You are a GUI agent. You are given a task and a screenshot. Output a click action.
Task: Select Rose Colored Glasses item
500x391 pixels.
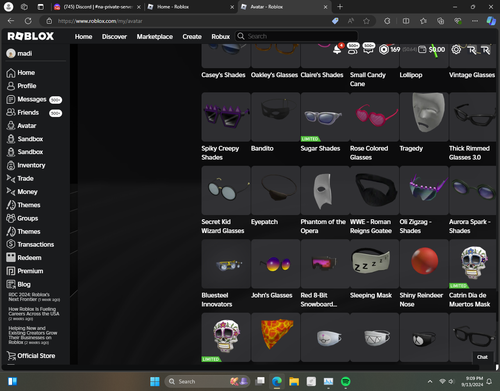[x=375, y=117]
